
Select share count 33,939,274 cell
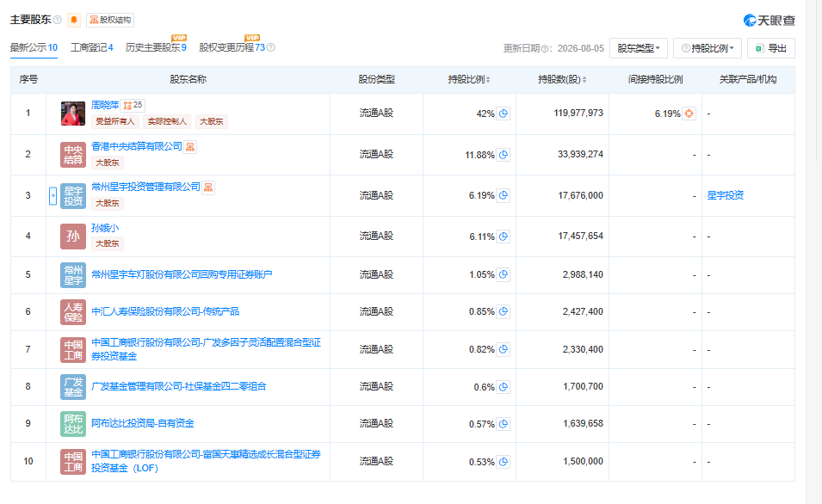coord(580,154)
